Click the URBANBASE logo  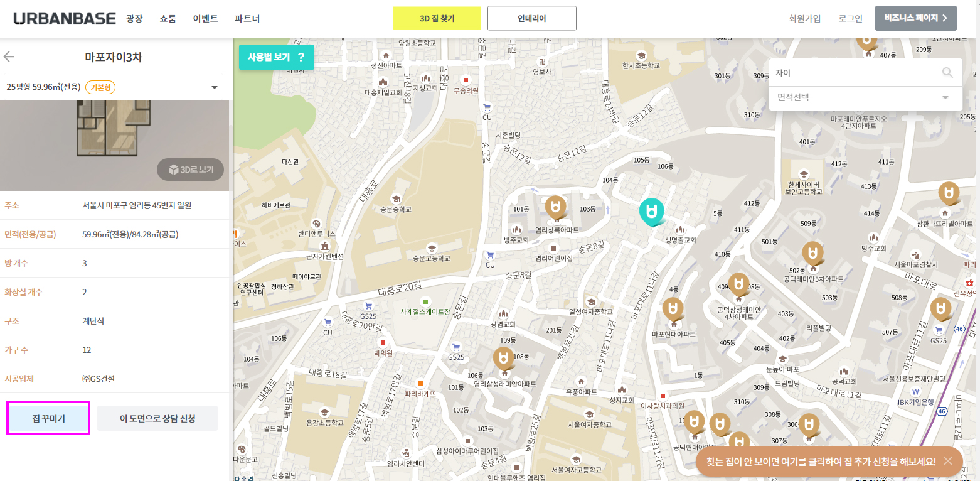65,18
